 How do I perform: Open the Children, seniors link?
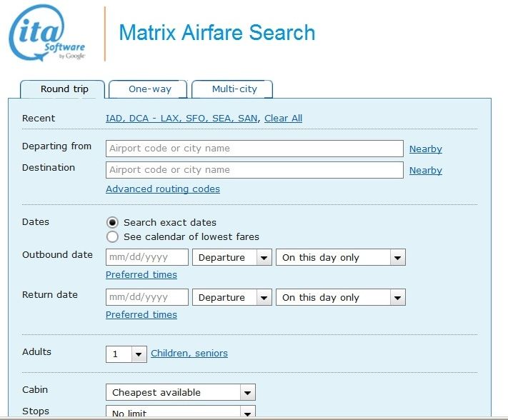coord(189,354)
